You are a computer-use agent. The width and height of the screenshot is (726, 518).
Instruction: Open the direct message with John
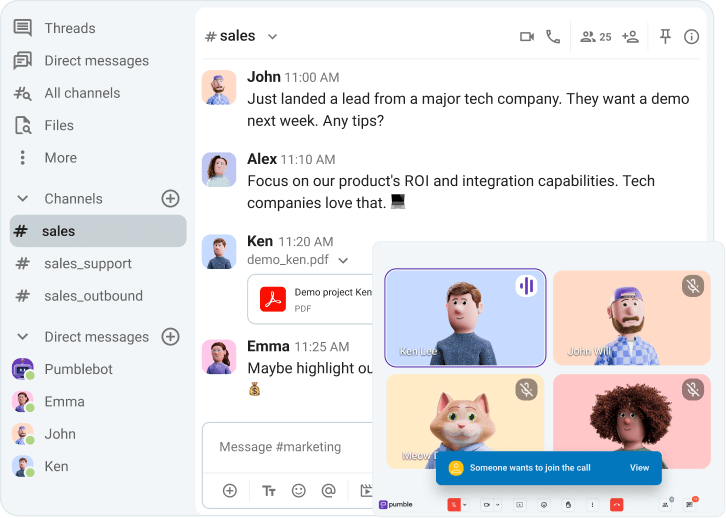point(44,434)
